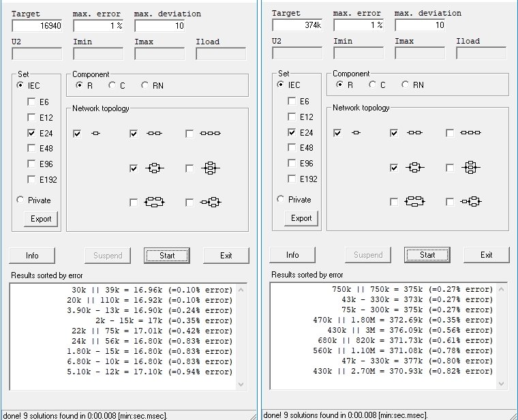Click results scrollbar up arrow, right window

pos(501,289)
